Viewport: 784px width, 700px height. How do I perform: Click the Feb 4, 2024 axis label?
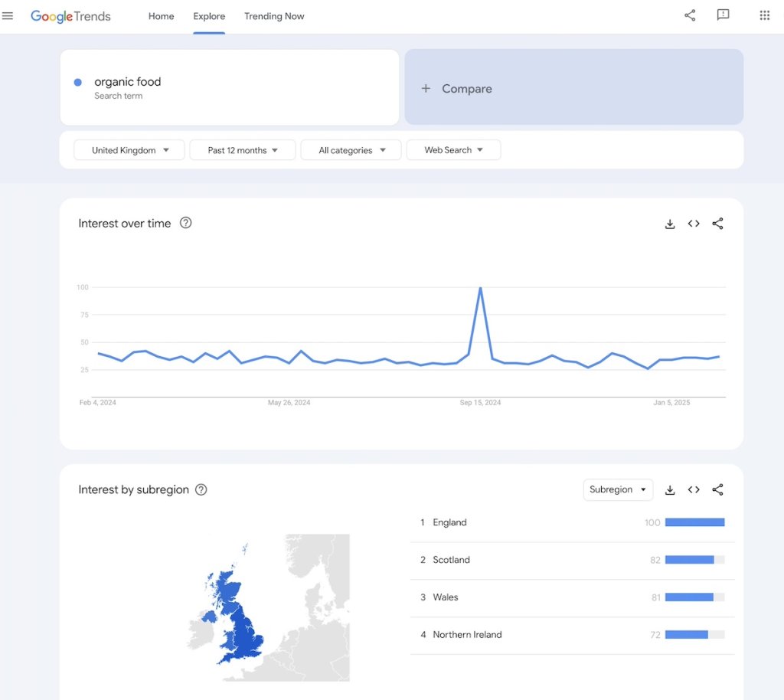[x=97, y=403]
